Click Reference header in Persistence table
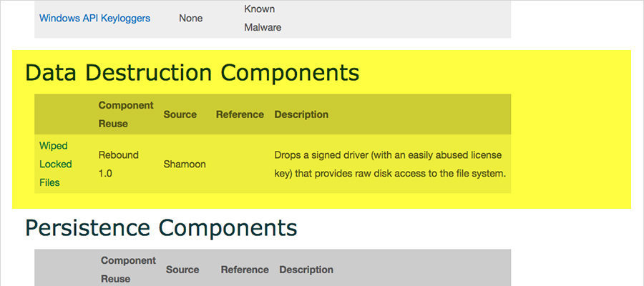The height and width of the screenshot is (286, 644). click(245, 270)
